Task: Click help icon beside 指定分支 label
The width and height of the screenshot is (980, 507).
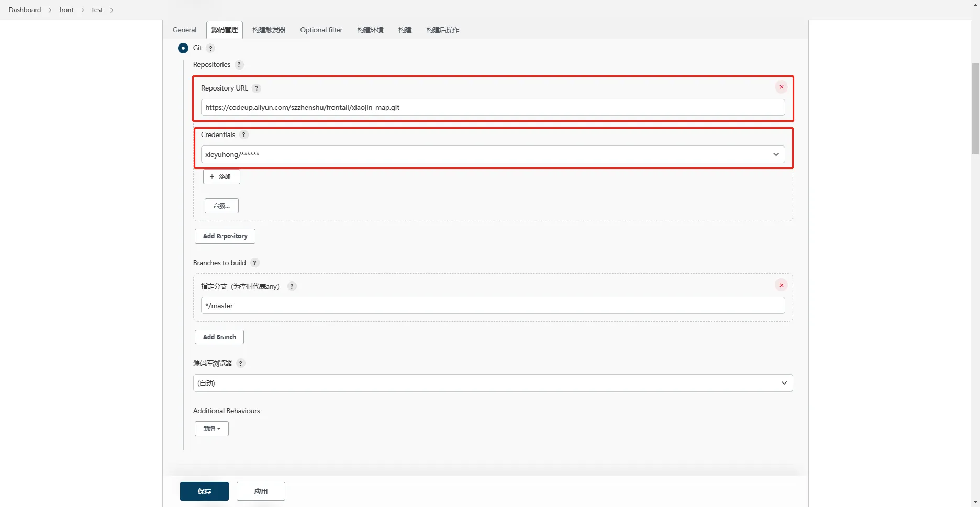Action: (x=292, y=287)
